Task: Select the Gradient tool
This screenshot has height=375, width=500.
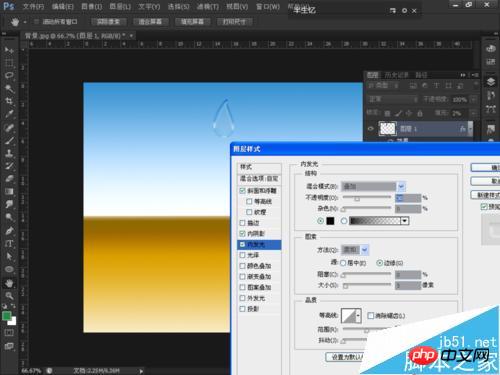Action: tap(9, 192)
